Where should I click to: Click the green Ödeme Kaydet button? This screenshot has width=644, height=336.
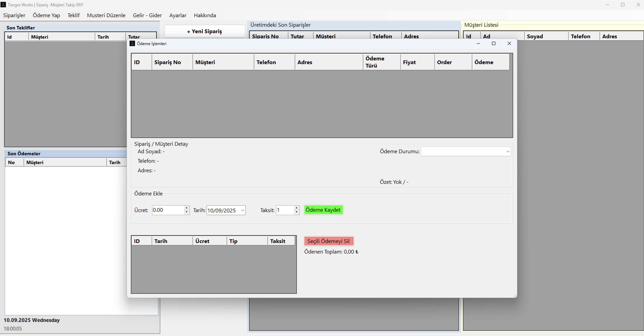323,210
